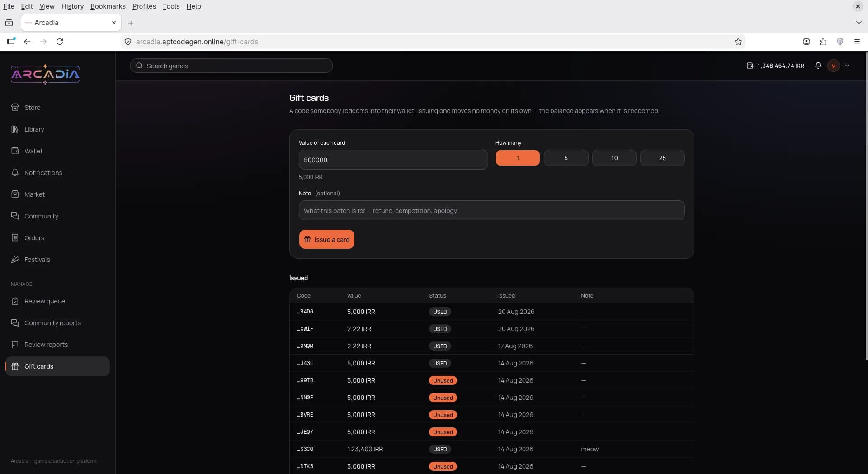The image size is (868, 474).
Task: Open the Store page from sidebar
Action: [x=57, y=108]
